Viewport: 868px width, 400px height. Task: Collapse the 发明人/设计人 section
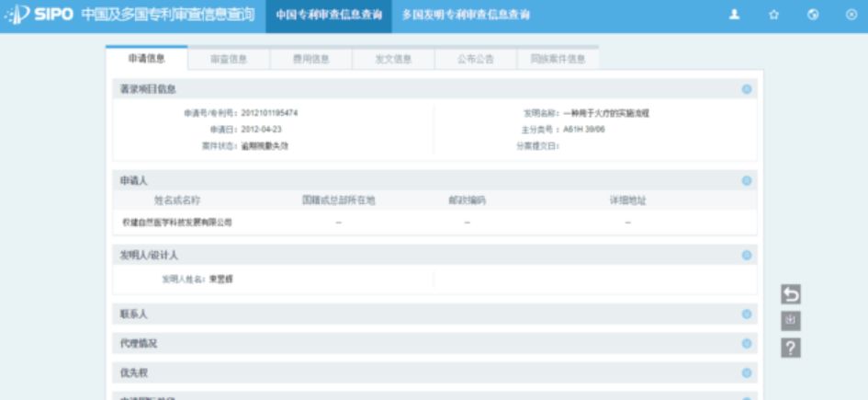coord(747,256)
